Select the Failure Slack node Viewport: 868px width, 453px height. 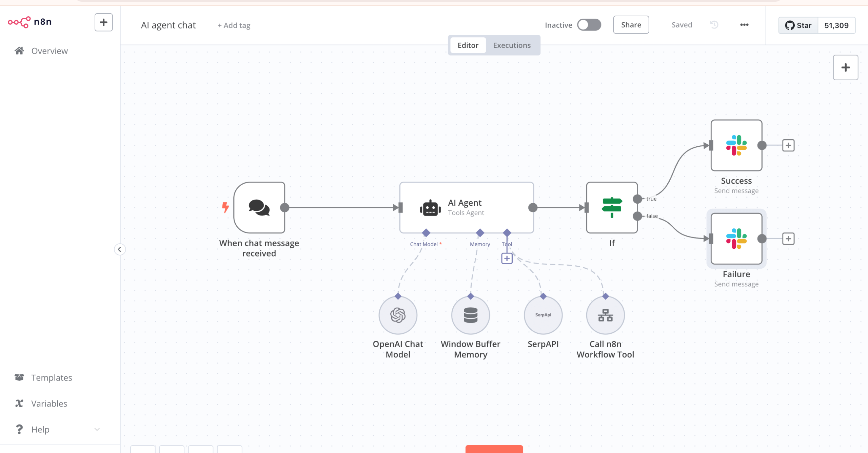736,239
